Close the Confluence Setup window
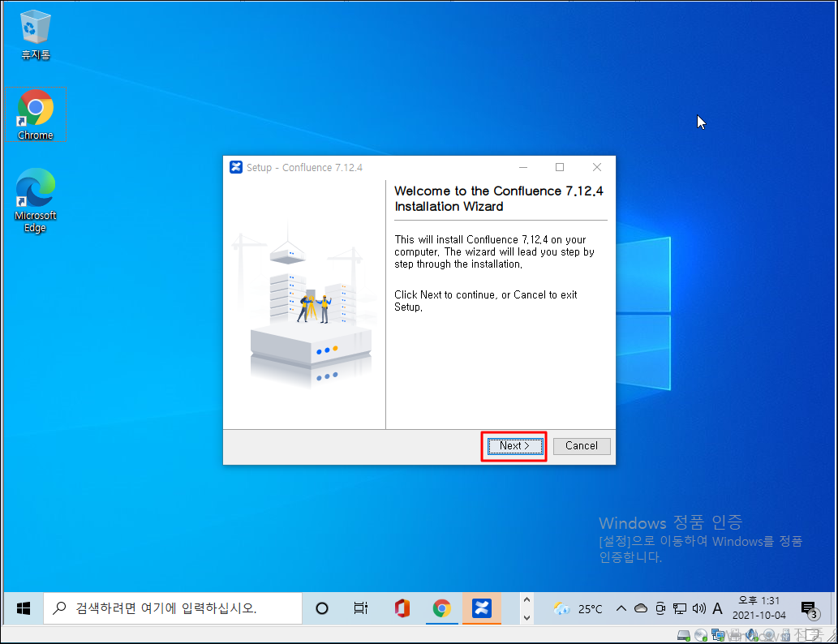Image resolution: width=838 pixels, height=644 pixels. [x=597, y=167]
